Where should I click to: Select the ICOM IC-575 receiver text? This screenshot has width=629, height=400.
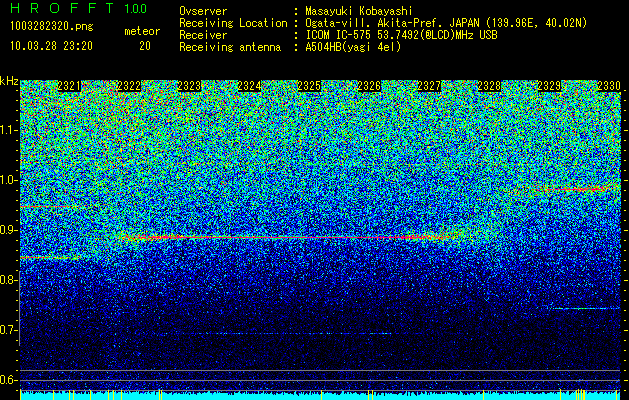point(401,35)
